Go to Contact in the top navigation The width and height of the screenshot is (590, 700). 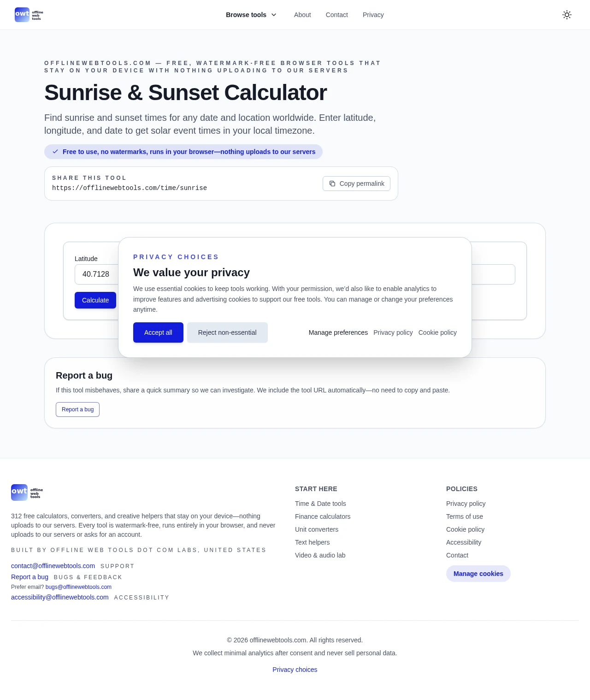point(336,15)
